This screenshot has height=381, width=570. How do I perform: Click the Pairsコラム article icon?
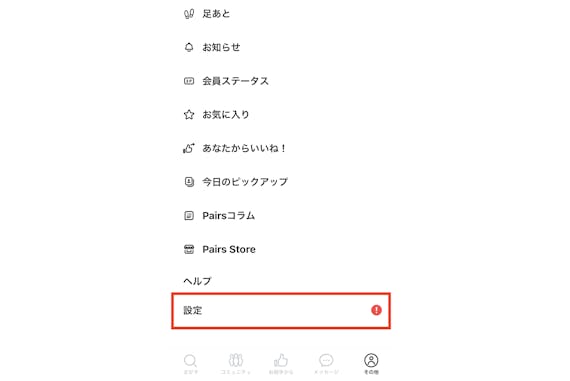point(189,216)
